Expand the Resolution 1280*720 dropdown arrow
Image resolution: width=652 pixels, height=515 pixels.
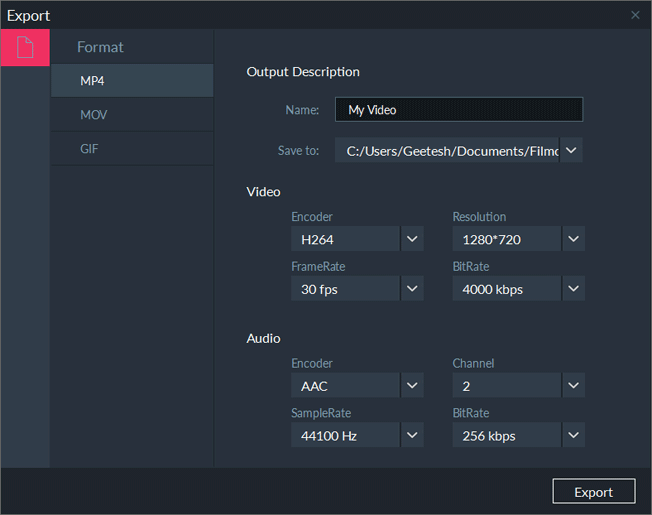573,239
